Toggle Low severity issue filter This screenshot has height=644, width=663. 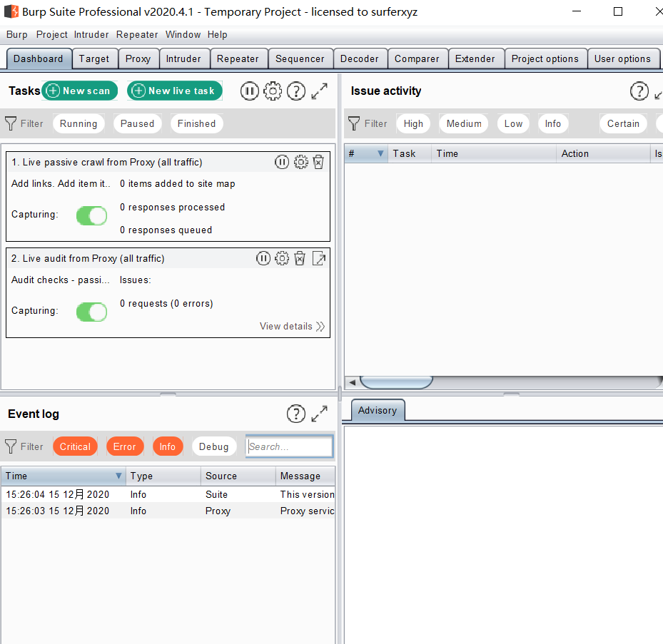pyautogui.click(x=513, y=123)
